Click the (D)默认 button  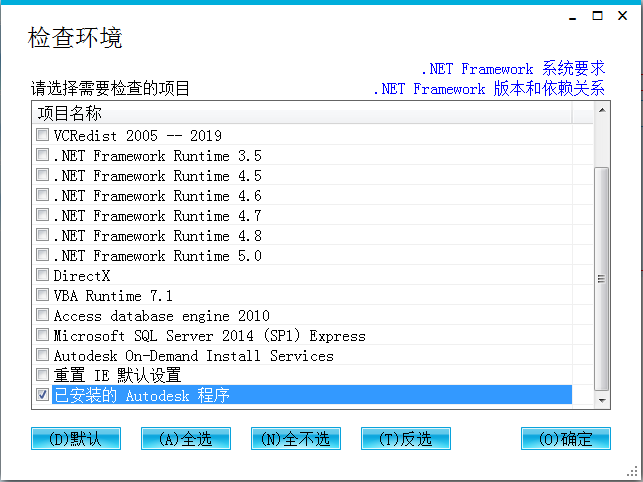[x=76, y=439]
